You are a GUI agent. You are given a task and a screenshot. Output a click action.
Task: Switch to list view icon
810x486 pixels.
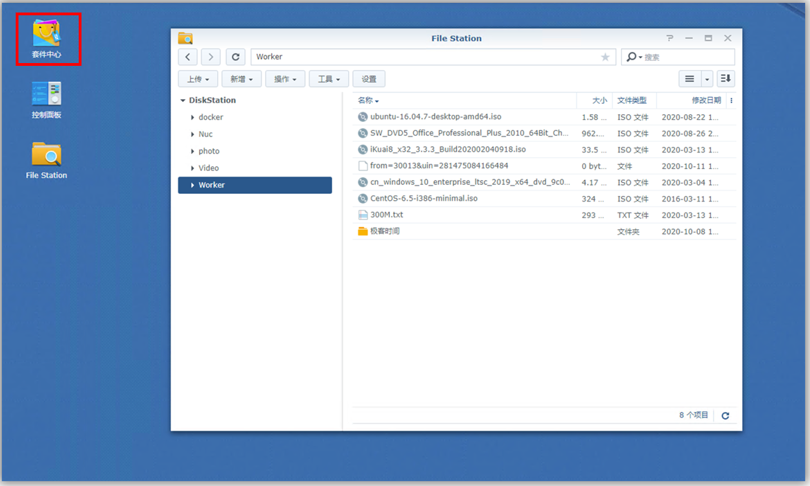click(x=689, y=79)
